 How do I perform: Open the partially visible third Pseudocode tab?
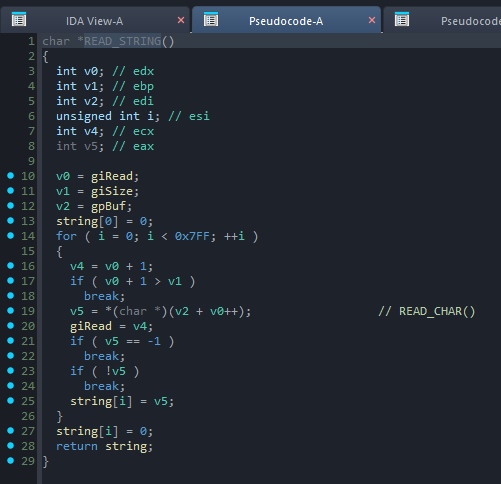442,21
